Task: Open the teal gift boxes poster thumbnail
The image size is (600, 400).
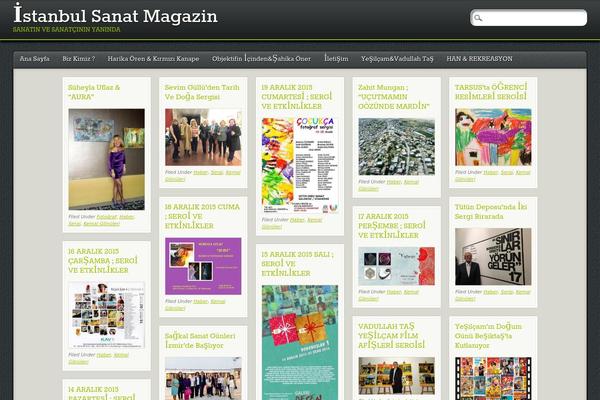Action: (300, 343)
